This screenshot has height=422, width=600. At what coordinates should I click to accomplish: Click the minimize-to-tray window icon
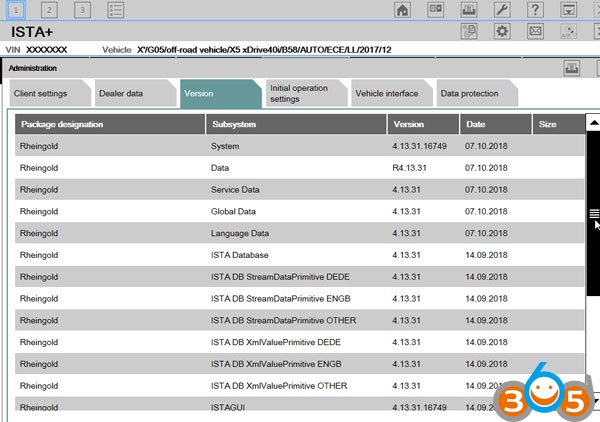[x=569, y=10]
